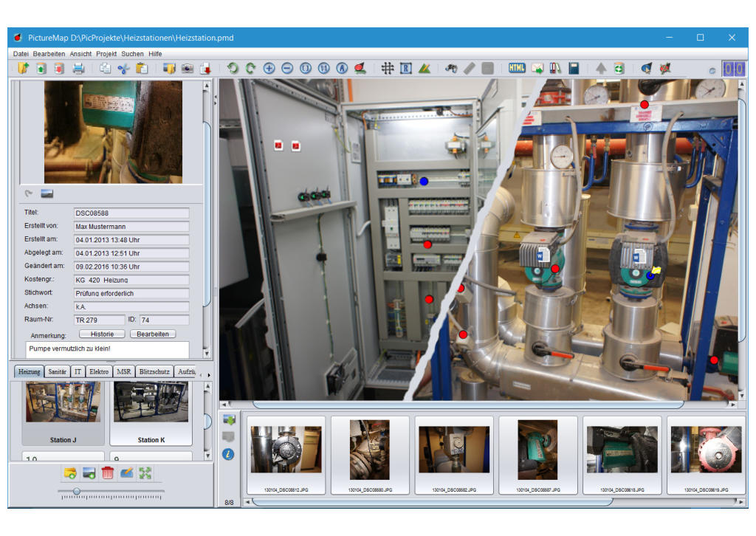Click the Historie button
756x536 pixels.
point(102,334)
